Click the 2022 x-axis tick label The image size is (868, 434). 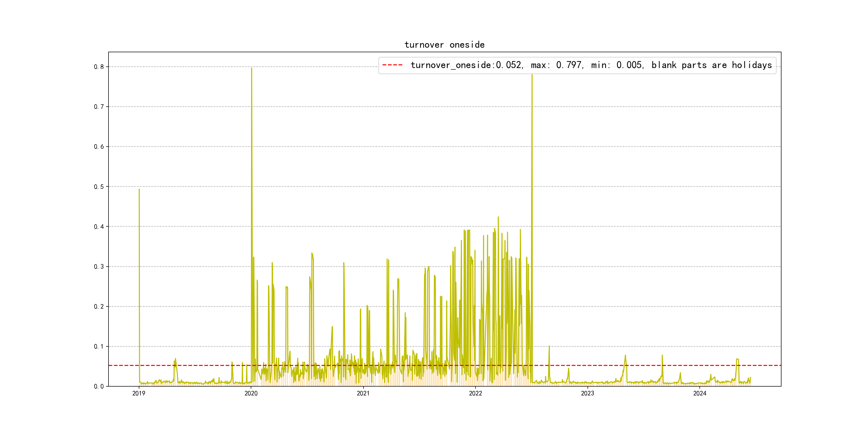tap(476, 393)
